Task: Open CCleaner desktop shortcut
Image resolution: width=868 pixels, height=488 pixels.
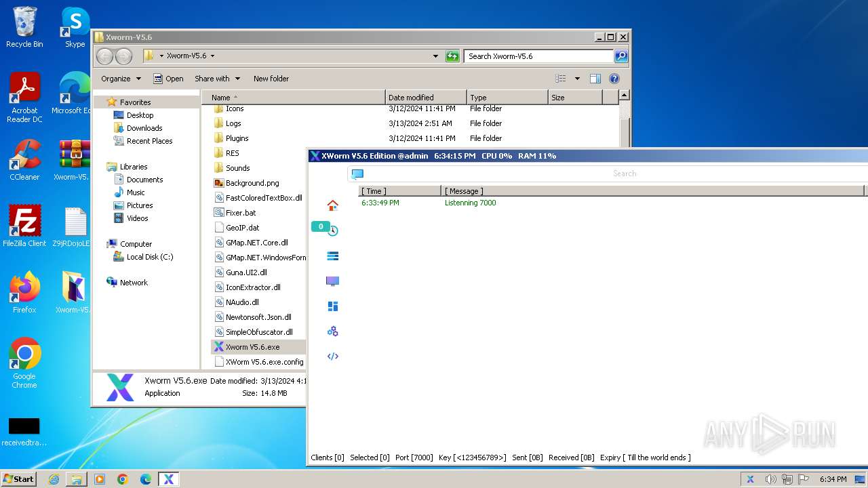Action: click(24, 160)
